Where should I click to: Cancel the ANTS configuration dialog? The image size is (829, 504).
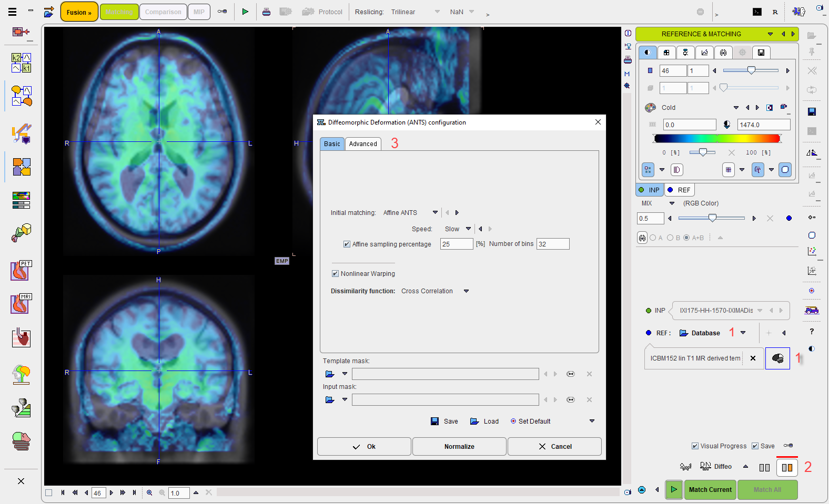[554, 446]
